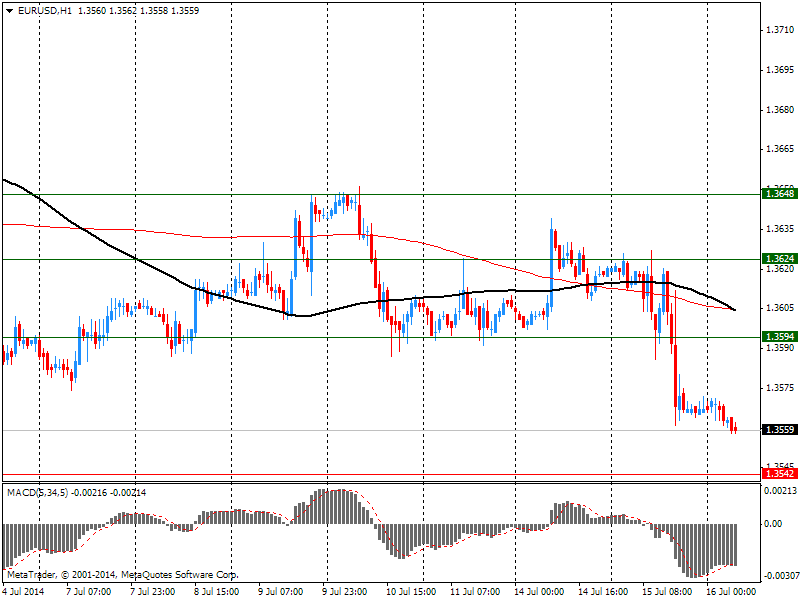Select the 14 Jul 16:00 time axis label
This screenshot has width=800, height=600.
click(x=603, y=592)
